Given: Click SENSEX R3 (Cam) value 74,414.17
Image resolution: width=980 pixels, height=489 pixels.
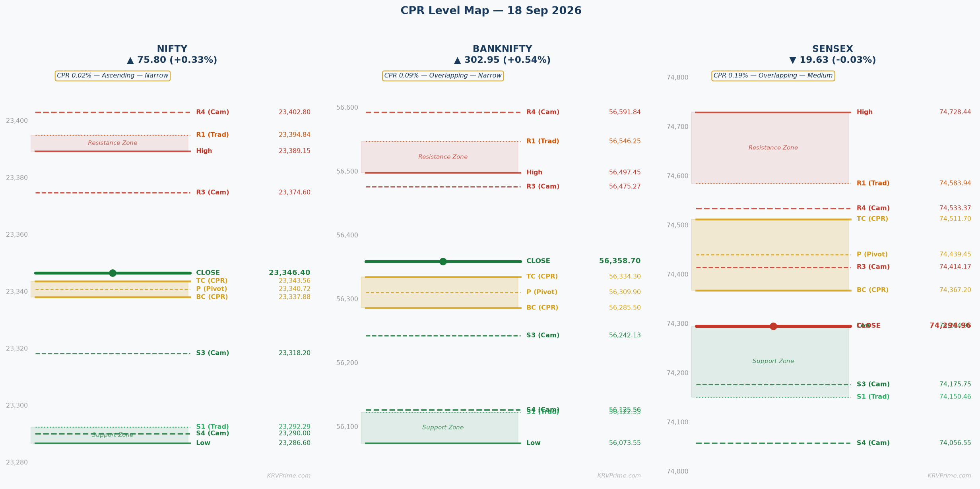Looking at the screenshot, I should click(955, 267).
